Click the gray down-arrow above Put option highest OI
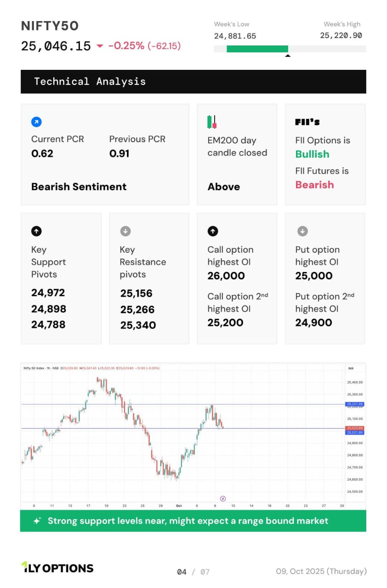 [302, 232]
